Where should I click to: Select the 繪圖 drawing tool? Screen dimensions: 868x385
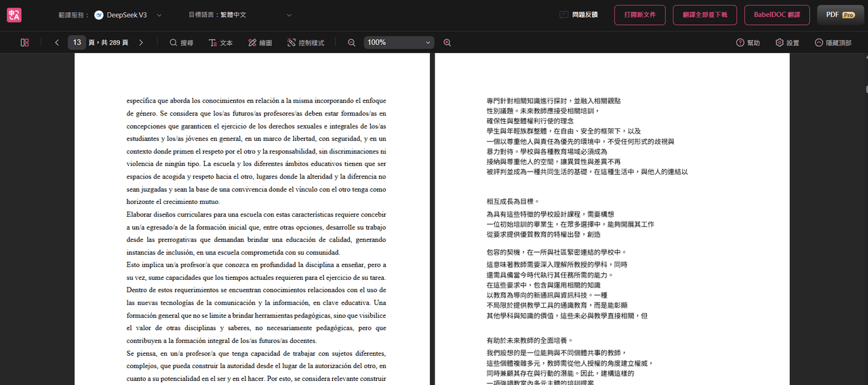tap(260, 43)
